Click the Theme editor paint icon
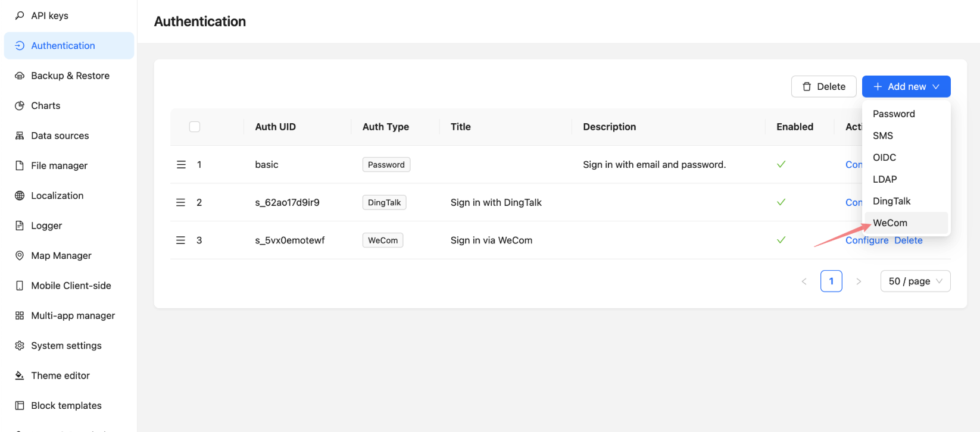This screenshot has width=980, height=432. coord(20,375)
